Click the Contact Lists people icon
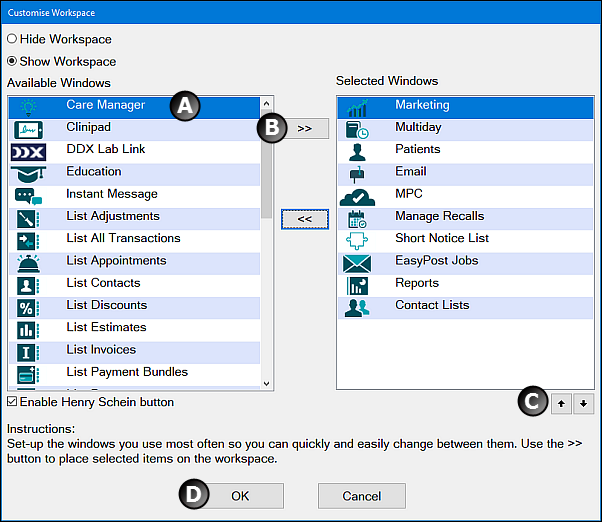The height and width of the screenshot is (522, 602). (x=357, y=308)
